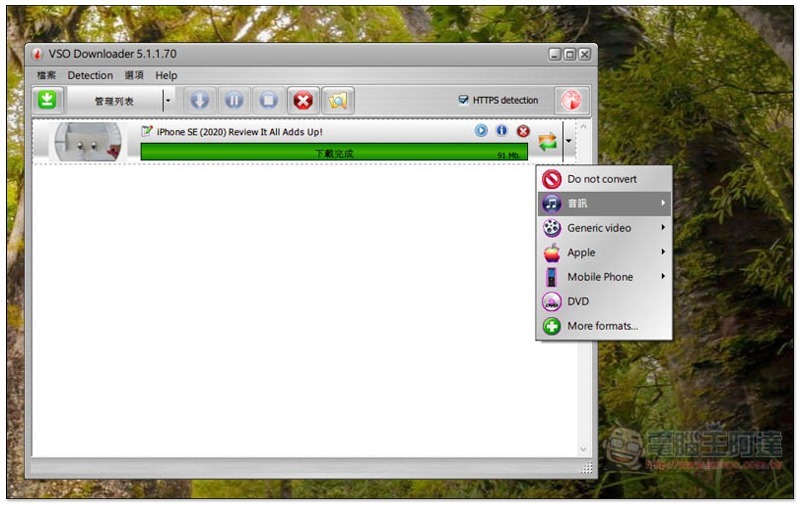Play the iPhone SE video item
800x505 pixels.
tap(481, 131)
